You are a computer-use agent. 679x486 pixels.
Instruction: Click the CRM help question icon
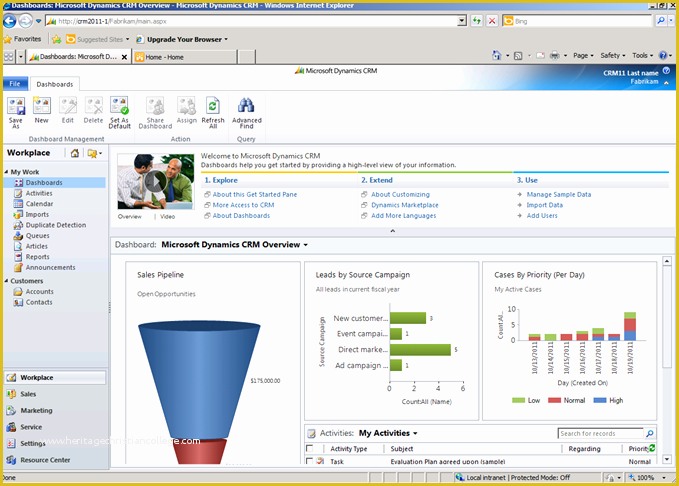[x=666, y=71]
